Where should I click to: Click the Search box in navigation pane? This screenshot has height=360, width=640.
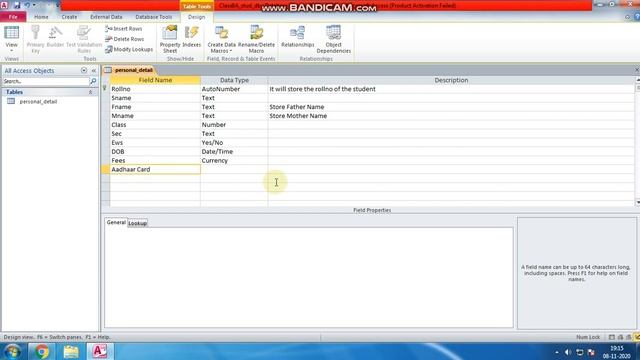[46, 81]
